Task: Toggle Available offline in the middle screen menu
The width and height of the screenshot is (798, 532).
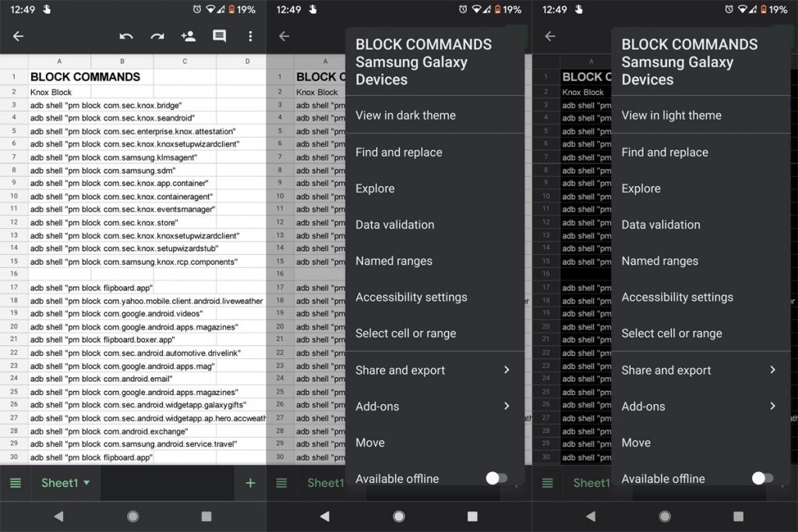Action: click(x=496, y=478)
